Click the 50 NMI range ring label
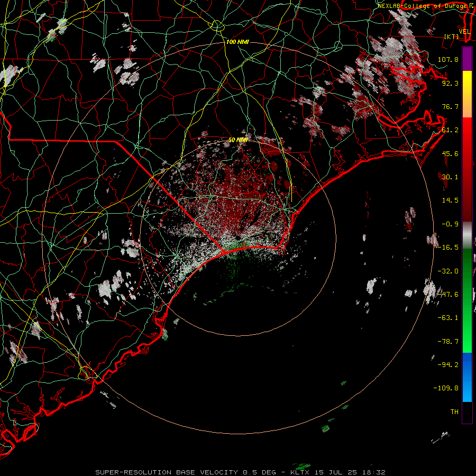The height and width of the screenshot is (476, 476). click(x=238, y=140)
